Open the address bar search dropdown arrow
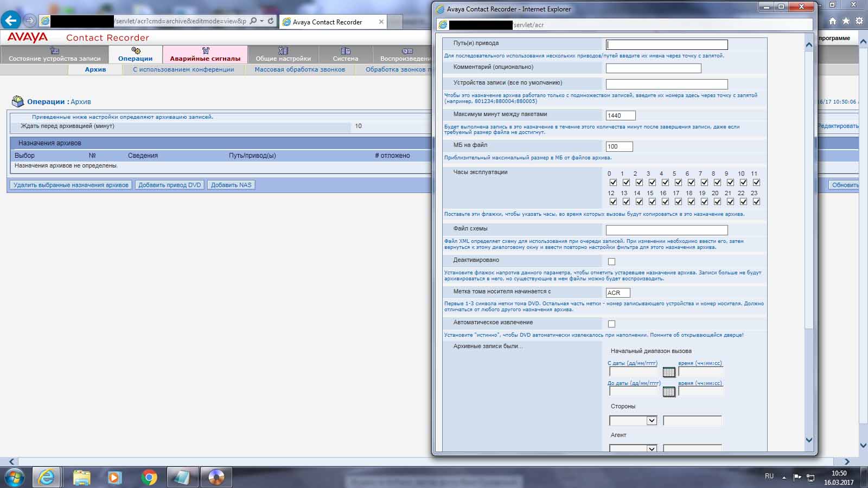Image resolution: width=868 pixels, height=488 pixels. pos(262,21)
